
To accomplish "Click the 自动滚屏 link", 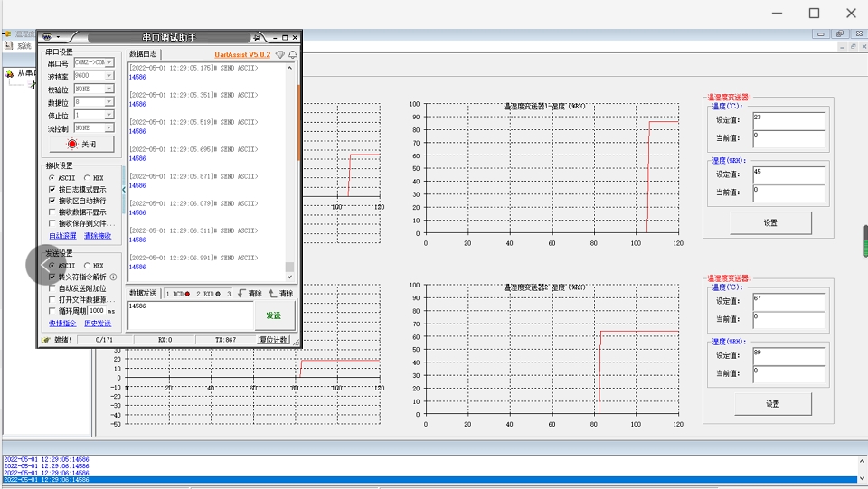I will tap(62, 236).
